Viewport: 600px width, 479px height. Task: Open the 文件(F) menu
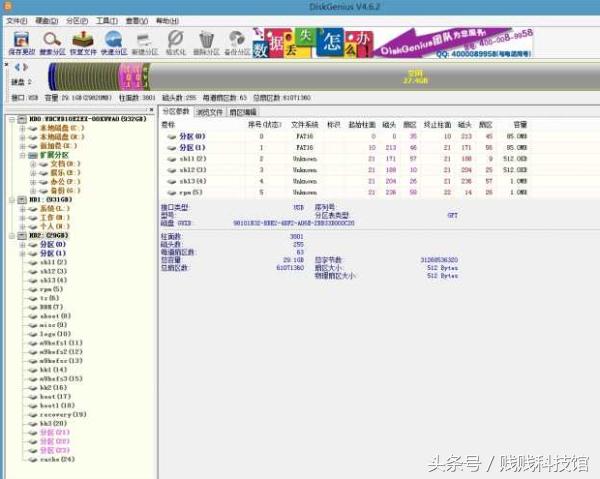tap(17, 21)
